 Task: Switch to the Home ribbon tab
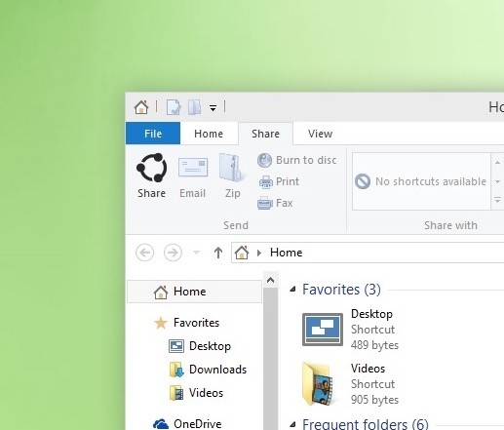209,134
